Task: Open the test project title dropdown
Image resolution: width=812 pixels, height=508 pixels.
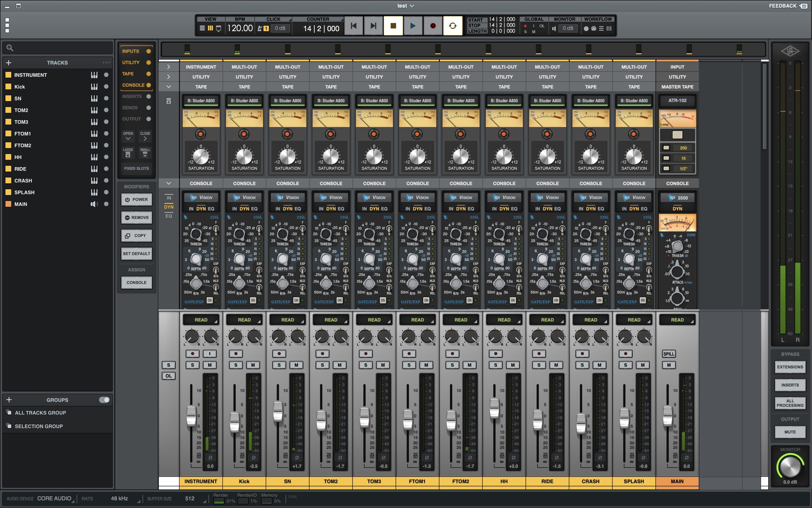Action: coord(406,6)
